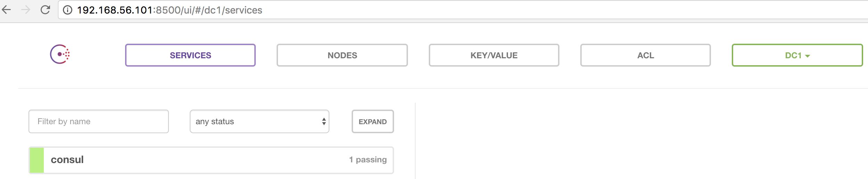Open the KEY/VALUE tab

(494, 55)
